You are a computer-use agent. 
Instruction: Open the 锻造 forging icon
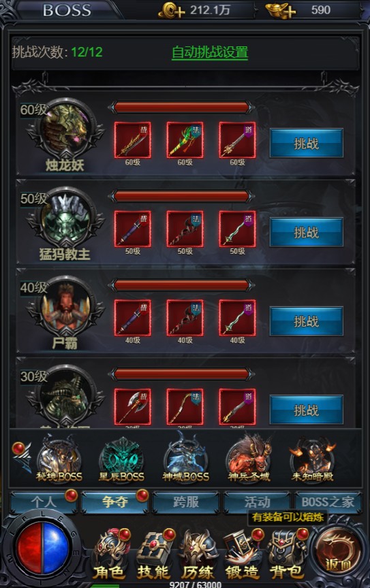coord(243,555)
